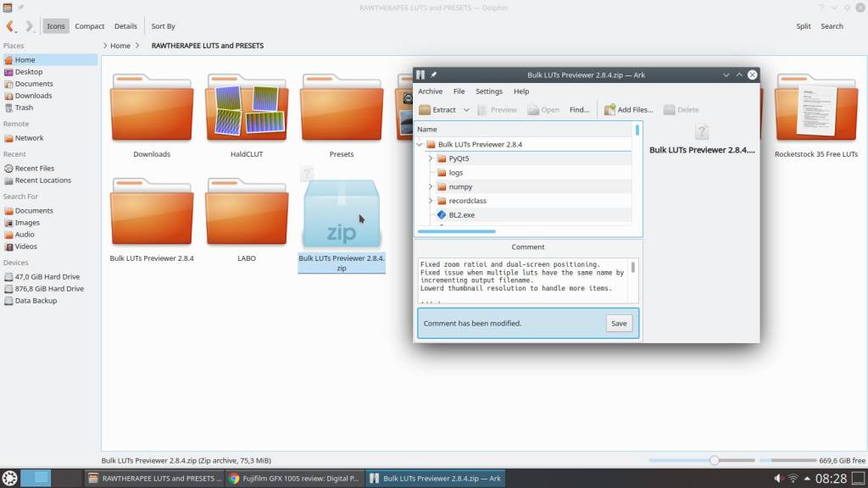Switch to RAWTHERAPEE LUTS taskbar entry

click(x=155, y=478)
